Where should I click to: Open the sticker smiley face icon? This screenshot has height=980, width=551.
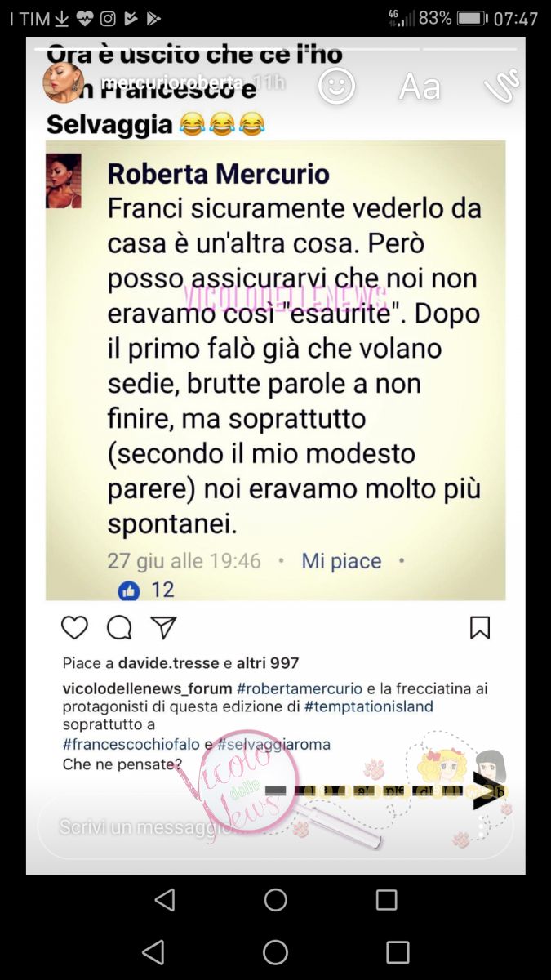336,85
